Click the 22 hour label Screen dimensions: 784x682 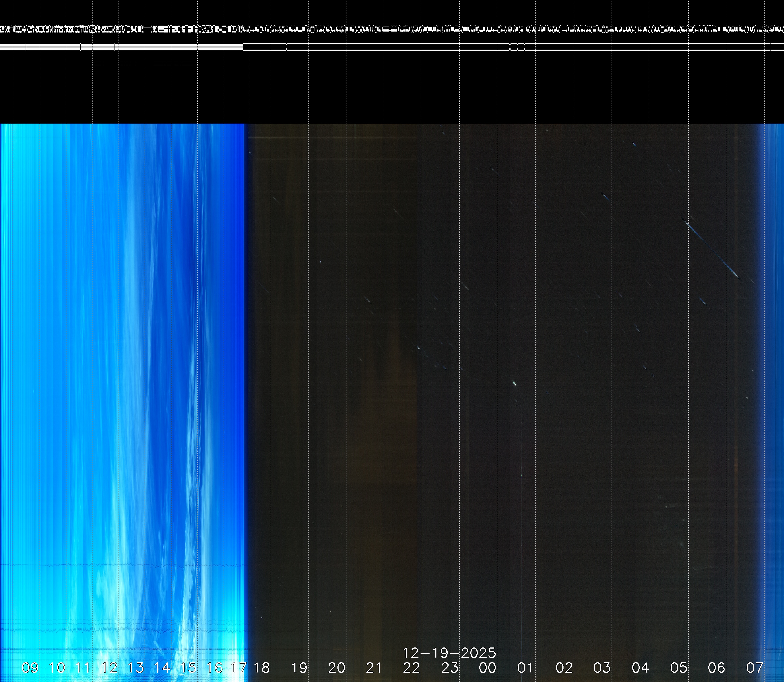[x=411, y=668]
